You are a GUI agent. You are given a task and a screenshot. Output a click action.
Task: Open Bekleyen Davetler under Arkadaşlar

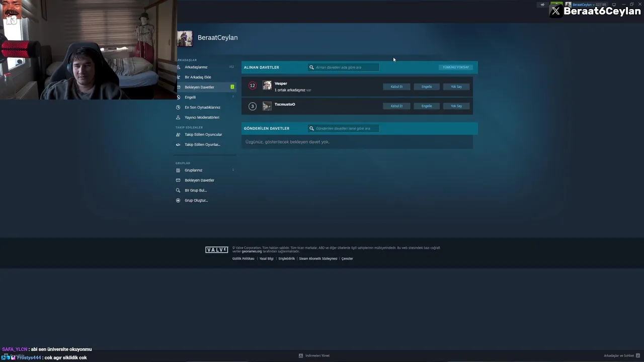[x=199, y=87]
